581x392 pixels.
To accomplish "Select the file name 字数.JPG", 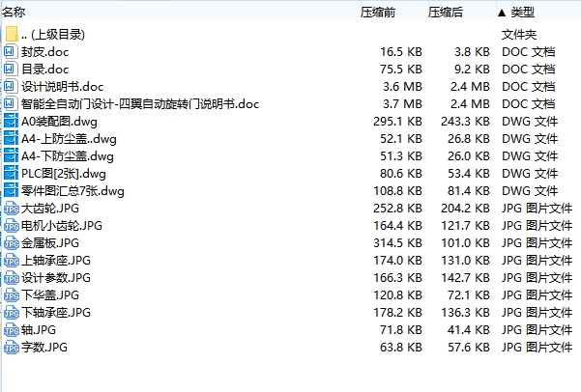I will [44, 348].
